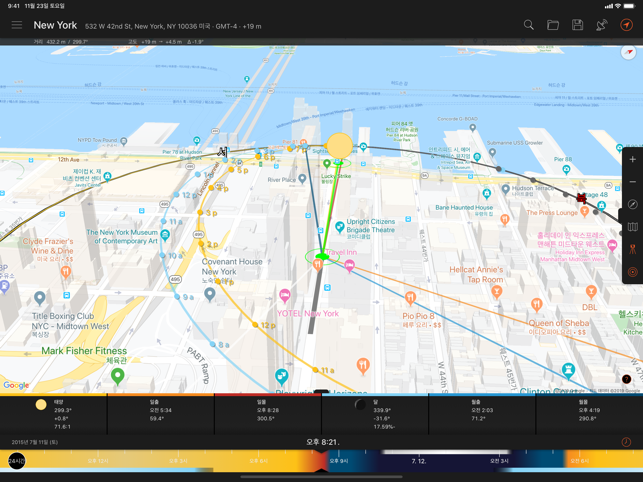
Task: Tap Mark Fisher Fitness green pin
Action: [x=118, y=377]
